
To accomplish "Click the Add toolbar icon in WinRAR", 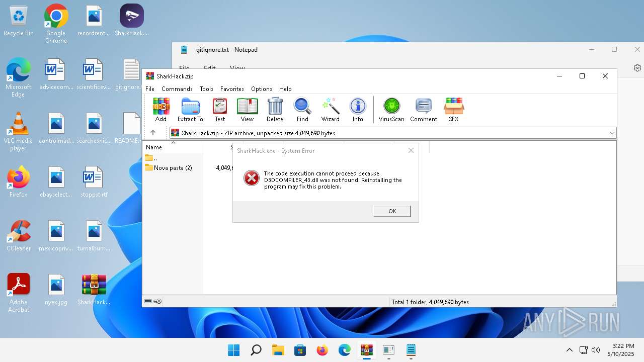I will click(161, 110).
